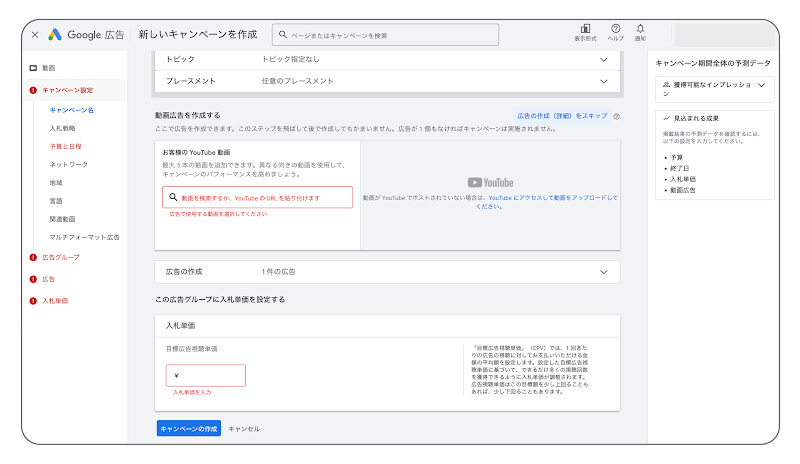
Task: Go to マルチフォーマット広告 sidebar item
Action: click(x=84, y=237)
